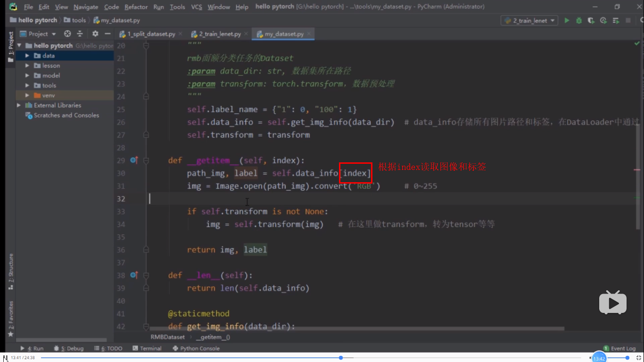Collapse the hello pytorch project root
This screenshot has width=644, height=362.
coord(18,45)
